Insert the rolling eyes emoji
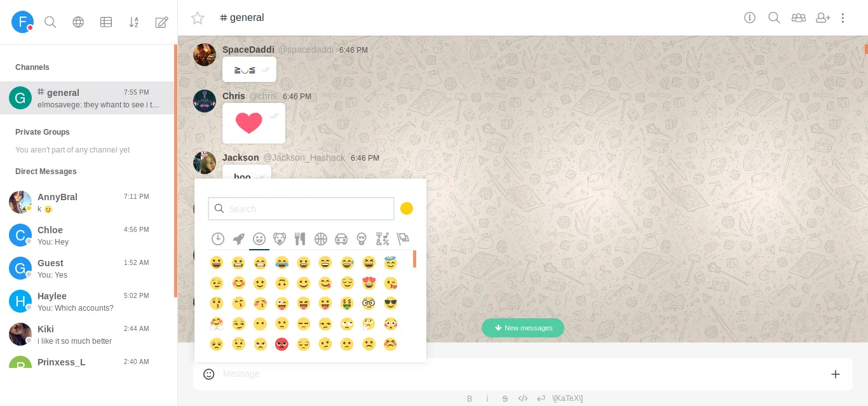The width and height of the screenshot is (868, 406). [347, 324]
